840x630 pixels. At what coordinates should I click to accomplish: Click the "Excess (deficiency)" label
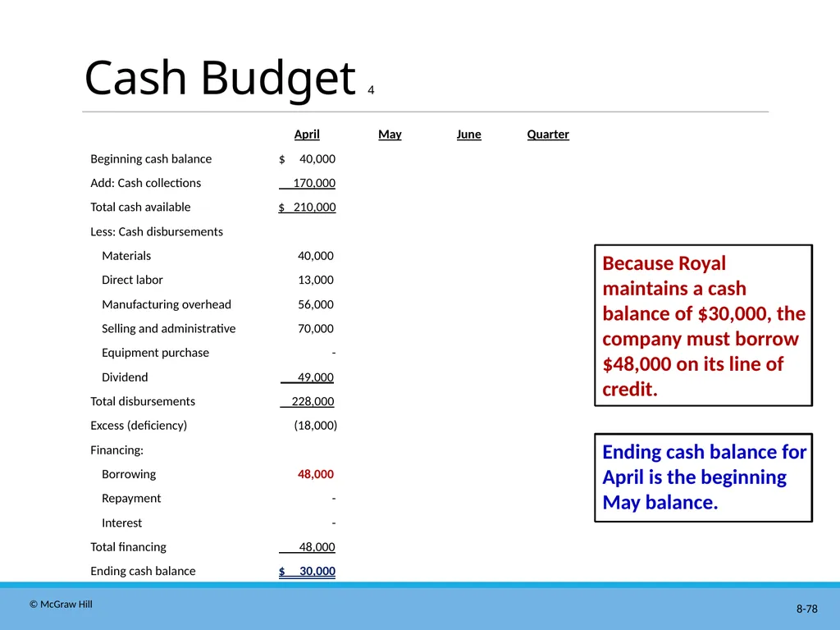[x=139, y=426]
